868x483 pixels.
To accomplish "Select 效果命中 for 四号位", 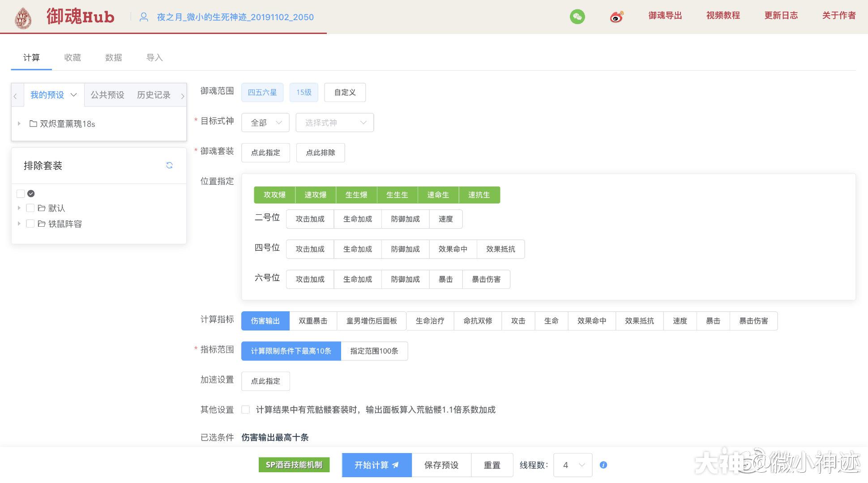I will pyautogui.click(x=453, y=249).
